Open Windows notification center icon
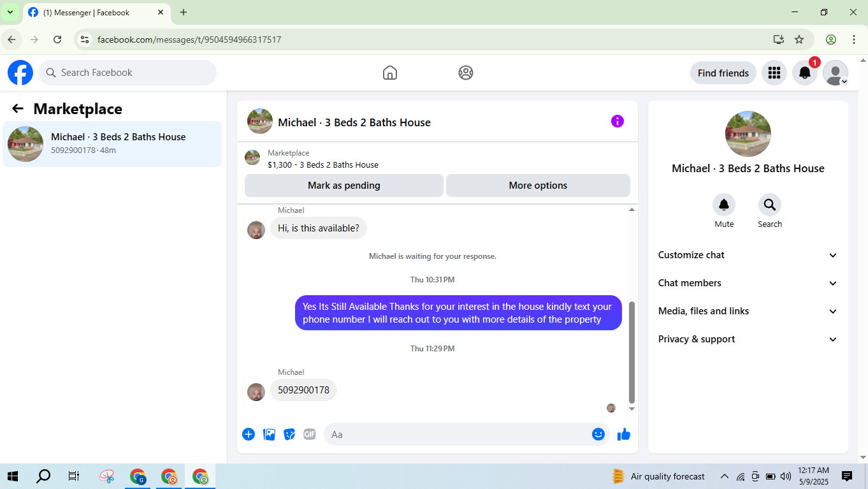This screenshot has width=868, height=489. click(x=847, y=476)
